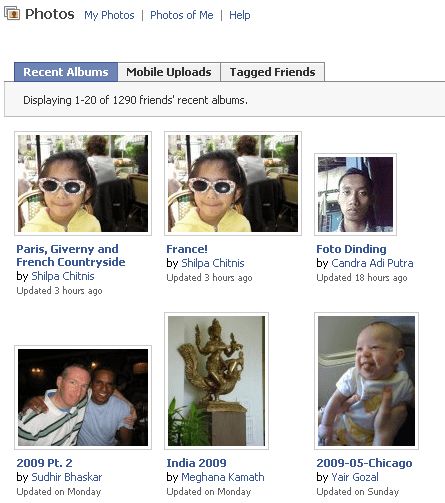
Task: Click 'Updated 3 hours ago' under France! album
Action: pos(209,278)
